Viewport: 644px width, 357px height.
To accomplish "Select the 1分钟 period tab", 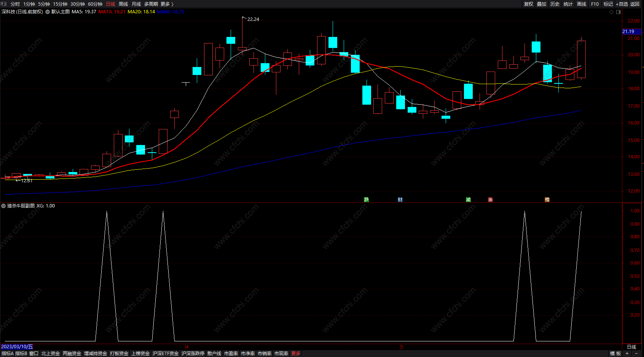I will 29,4.
